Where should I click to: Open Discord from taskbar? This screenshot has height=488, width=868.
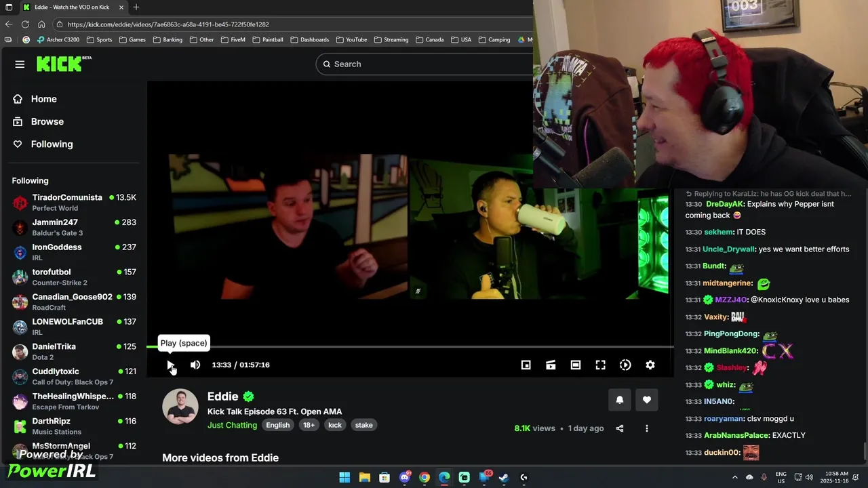coord(405,477)
